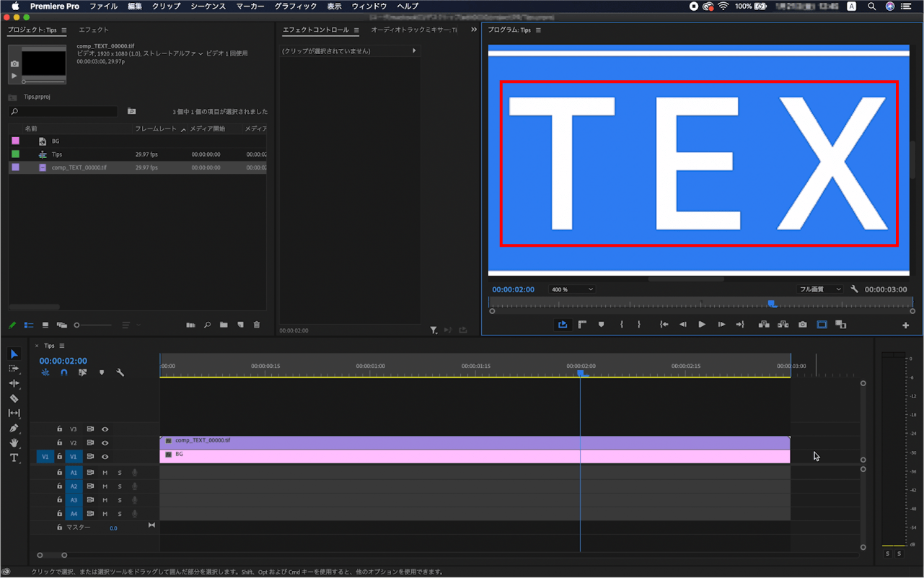Switch Project panel to list view
This screenshot has width=924, height=578.
point(29,325)
